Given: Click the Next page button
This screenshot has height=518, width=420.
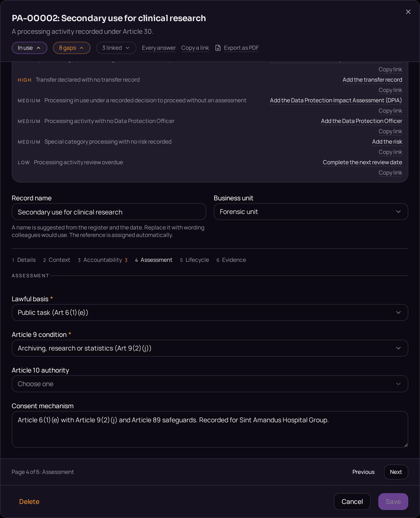Looking at the screenshot, I should [x=396, y=472].
